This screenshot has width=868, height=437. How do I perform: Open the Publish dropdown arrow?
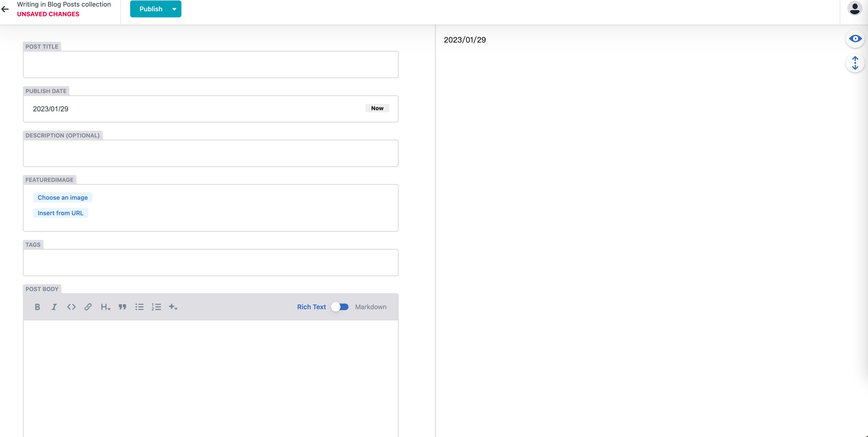[174, 9]
